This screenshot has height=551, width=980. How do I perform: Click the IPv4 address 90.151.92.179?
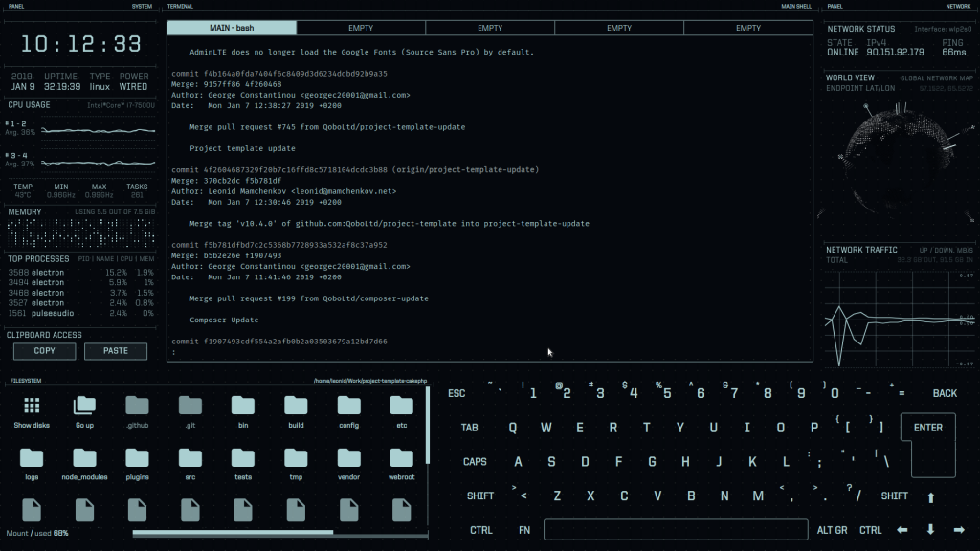click(x=895, y=53)
